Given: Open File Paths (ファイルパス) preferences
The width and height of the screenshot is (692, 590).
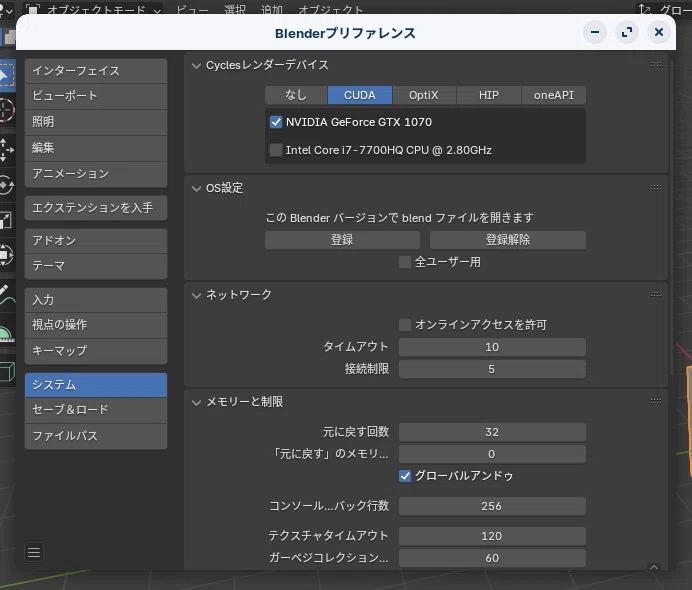Looking at the screenshot, I should (x=96, y=436).
